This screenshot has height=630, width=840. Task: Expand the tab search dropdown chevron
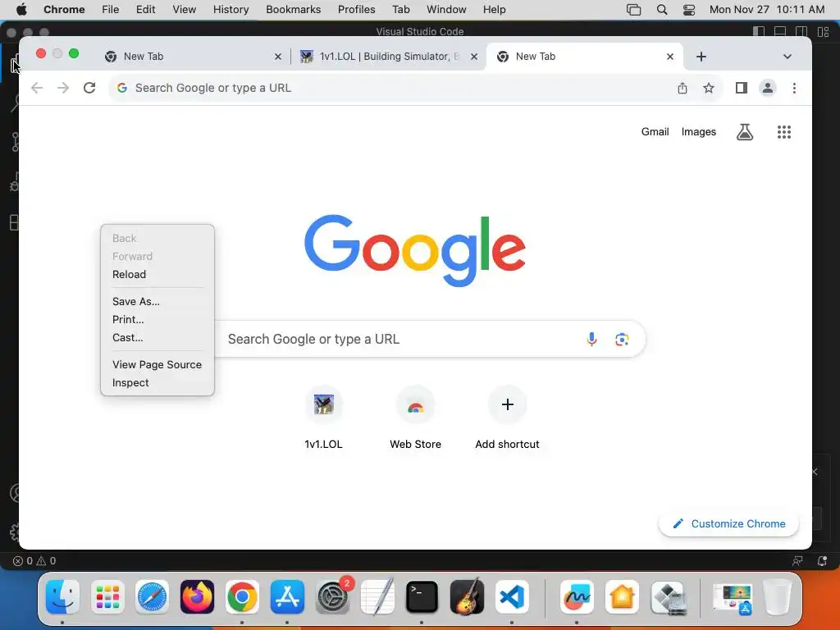787,57
